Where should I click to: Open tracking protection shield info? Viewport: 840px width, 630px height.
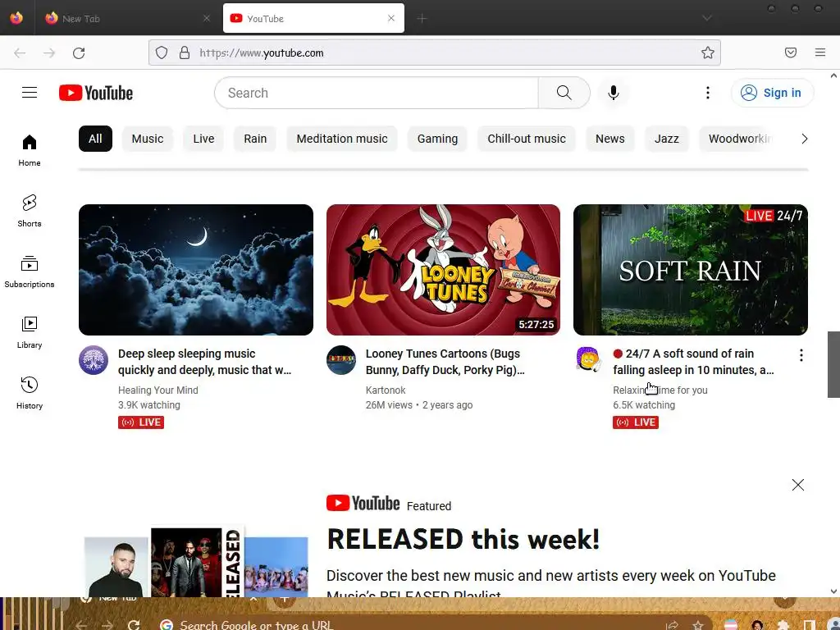(162, 52)
